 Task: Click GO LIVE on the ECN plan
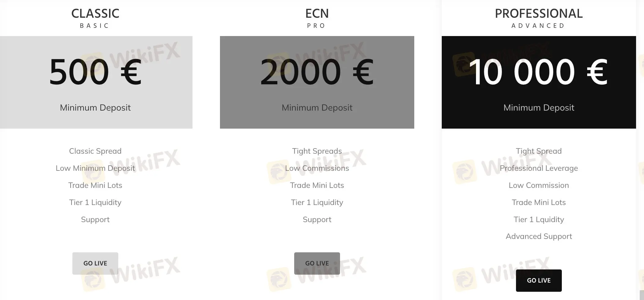[317, 263]
